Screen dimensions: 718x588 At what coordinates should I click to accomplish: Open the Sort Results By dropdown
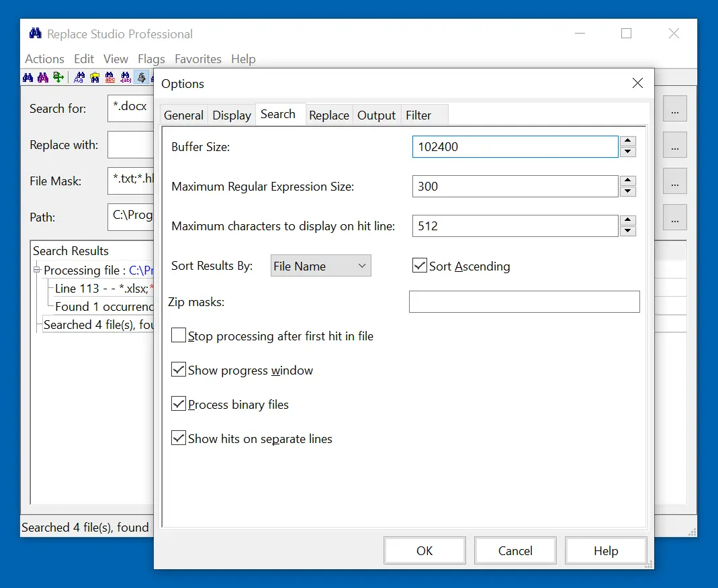click(321, 266)
